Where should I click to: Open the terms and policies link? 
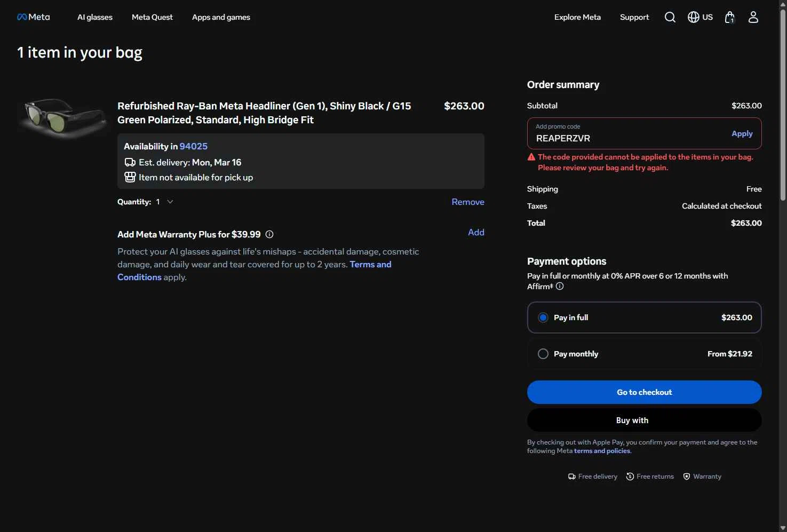(x=602, y=451)
